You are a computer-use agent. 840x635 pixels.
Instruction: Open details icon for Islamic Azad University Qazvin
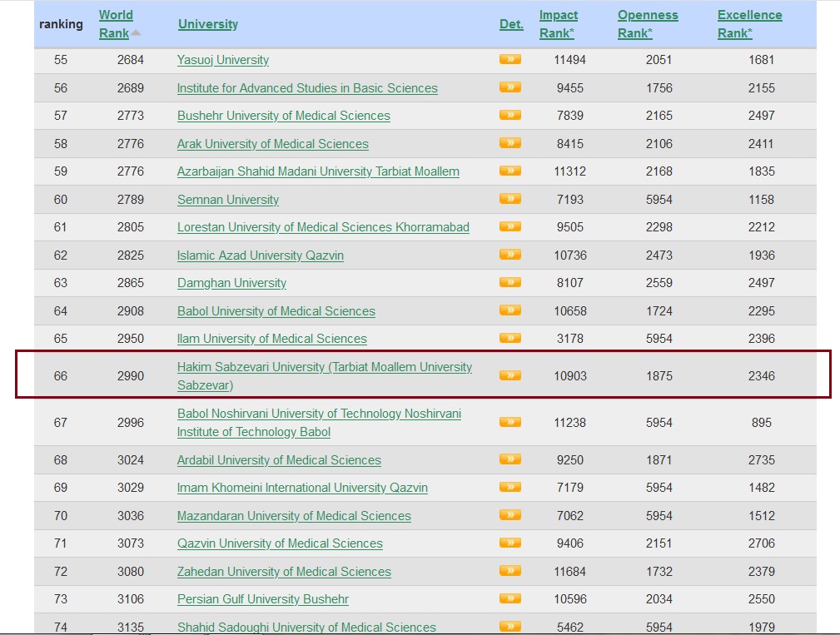(510, 255)
